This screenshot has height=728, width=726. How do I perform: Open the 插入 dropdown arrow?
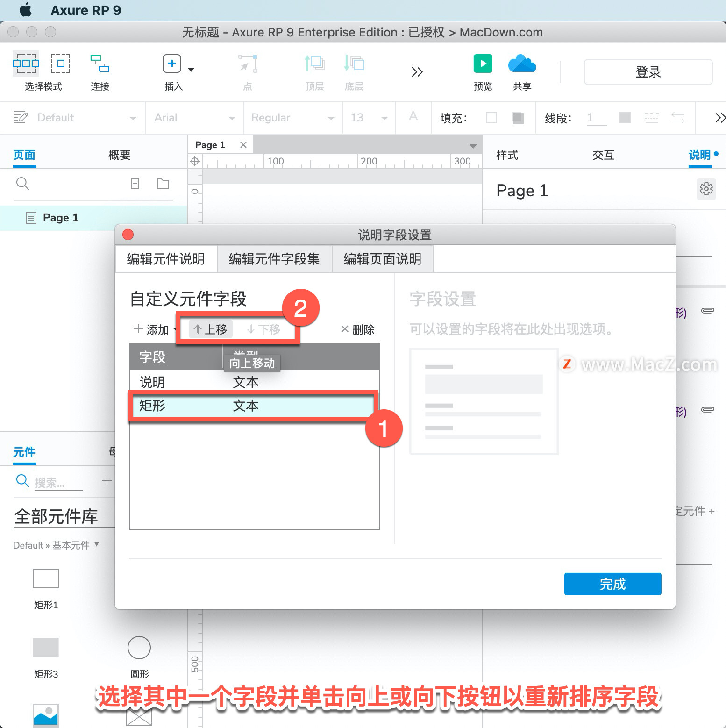point(191,70)
